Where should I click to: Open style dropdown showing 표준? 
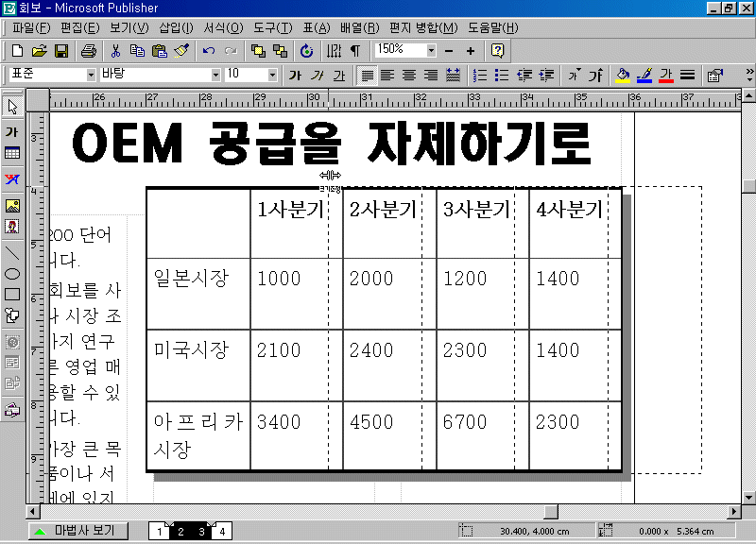coord(91,75)
